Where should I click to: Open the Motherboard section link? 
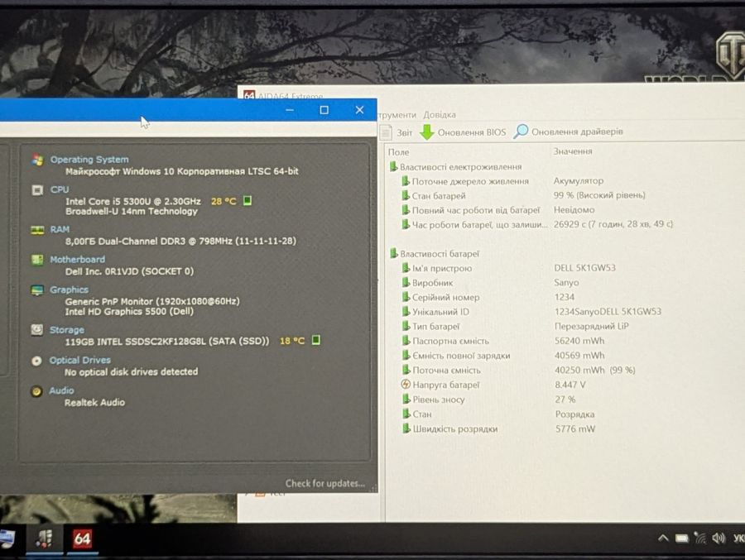[78, 260]
